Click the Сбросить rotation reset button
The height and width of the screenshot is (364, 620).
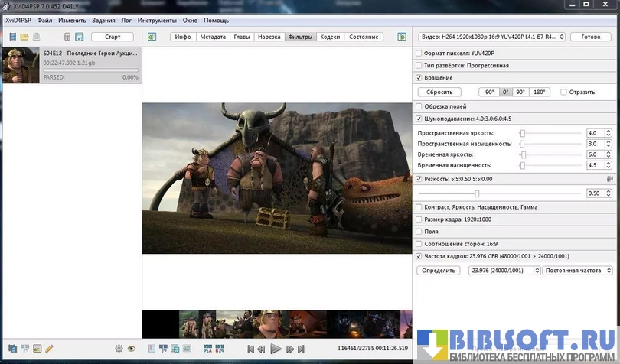click(x=439, y=92)
